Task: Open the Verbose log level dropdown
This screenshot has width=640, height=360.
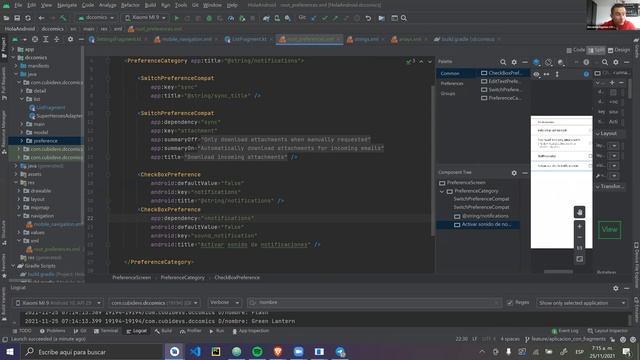Action: (224, 302)
